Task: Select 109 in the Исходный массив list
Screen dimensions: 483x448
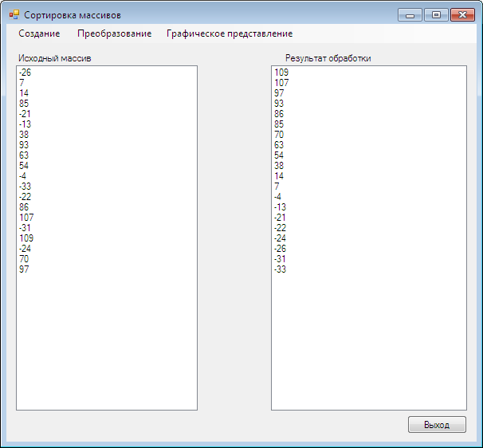Action: pos(107,238)
